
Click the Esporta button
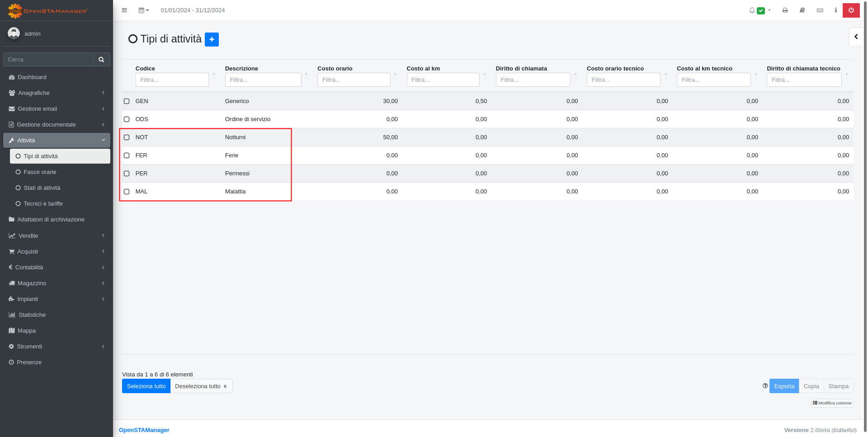pyautogui.click(x=784, y=386)
